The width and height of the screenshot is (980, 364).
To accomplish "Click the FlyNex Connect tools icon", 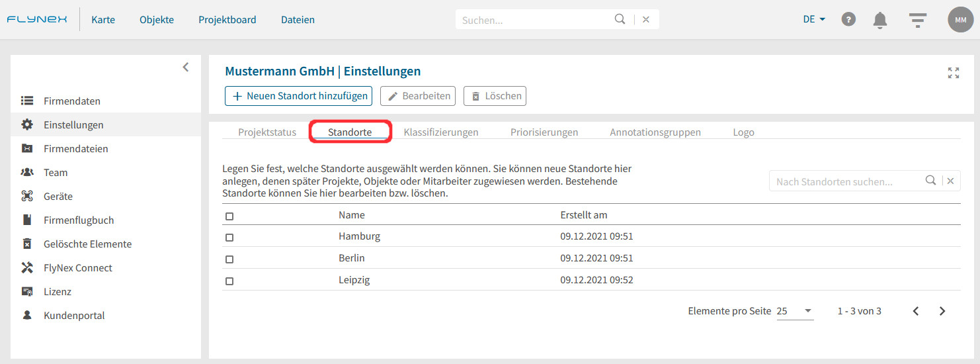I will coord(27,267).
